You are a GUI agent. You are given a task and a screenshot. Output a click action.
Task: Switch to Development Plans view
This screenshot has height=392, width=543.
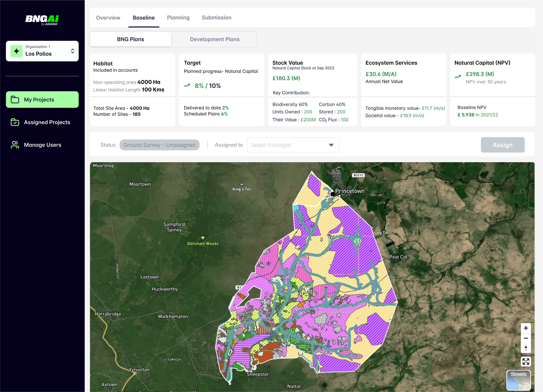coord(214,39)
